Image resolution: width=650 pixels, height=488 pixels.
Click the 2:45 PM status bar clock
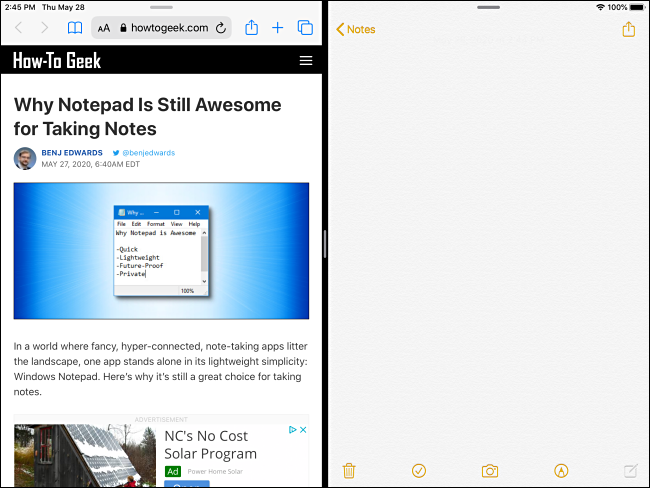(19, 7)
